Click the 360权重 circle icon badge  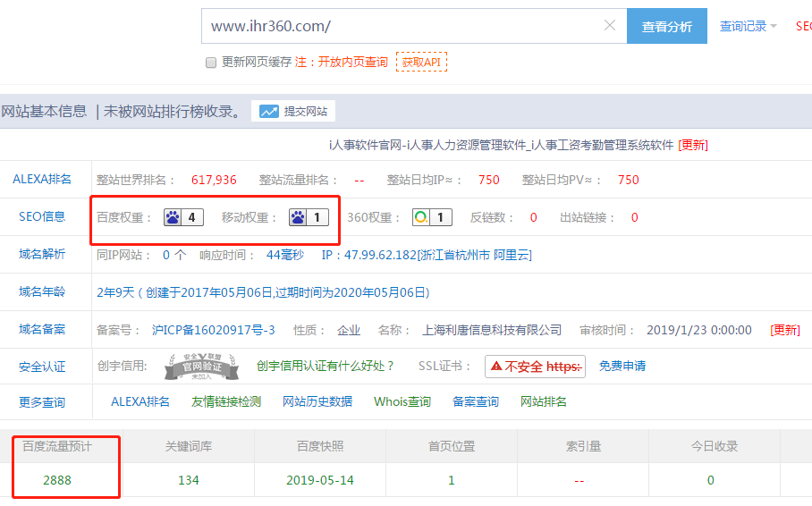433,217
